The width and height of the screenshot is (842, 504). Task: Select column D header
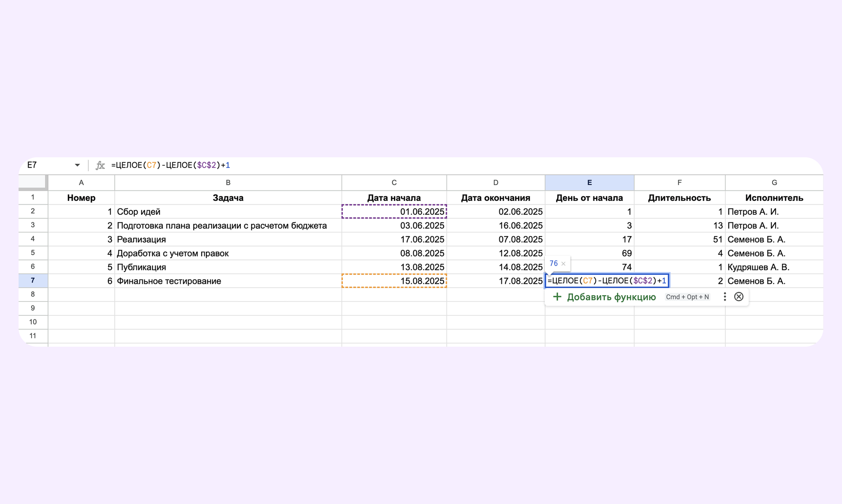point(496,183)
